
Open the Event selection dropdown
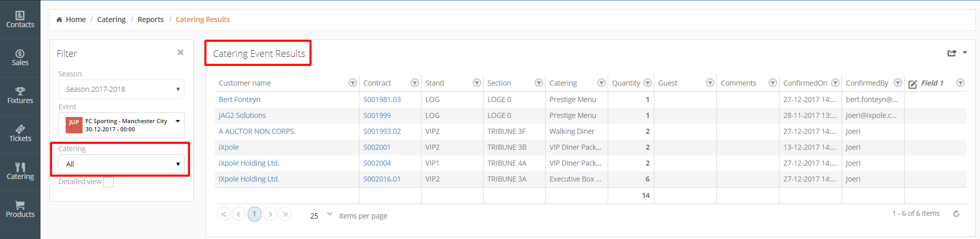point(121,125)
